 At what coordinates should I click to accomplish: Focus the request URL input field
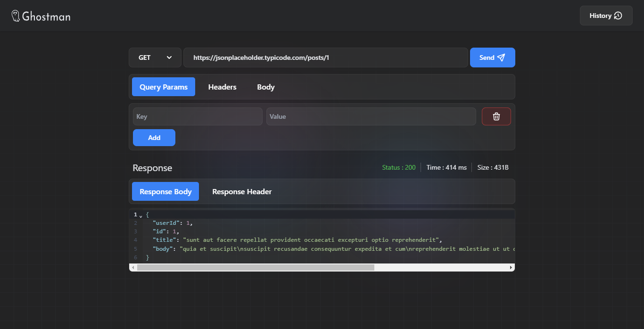326,58
